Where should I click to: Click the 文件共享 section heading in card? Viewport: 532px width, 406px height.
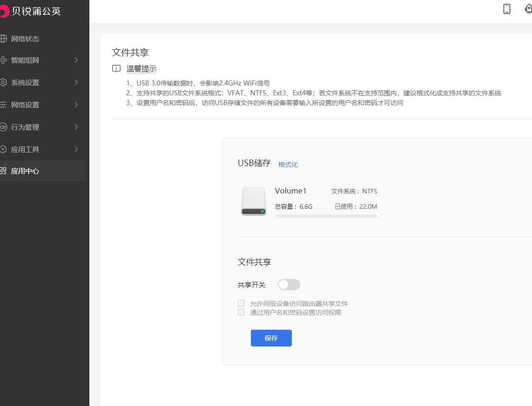click(254, 262)
